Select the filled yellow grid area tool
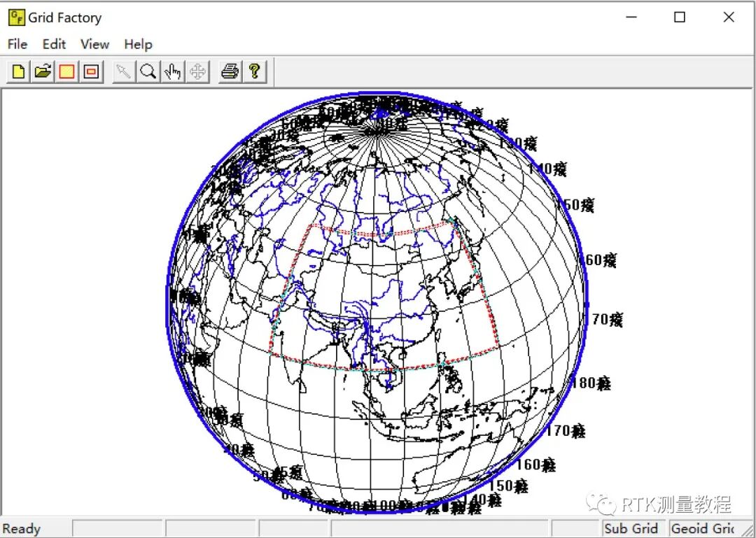 [67, 72]
